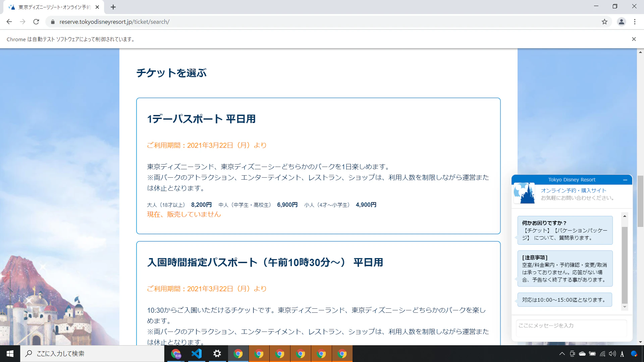The height and width of the screenshot is (362, 644).
Task: Click the browser forward arrow
Action: tap(22, 22)
